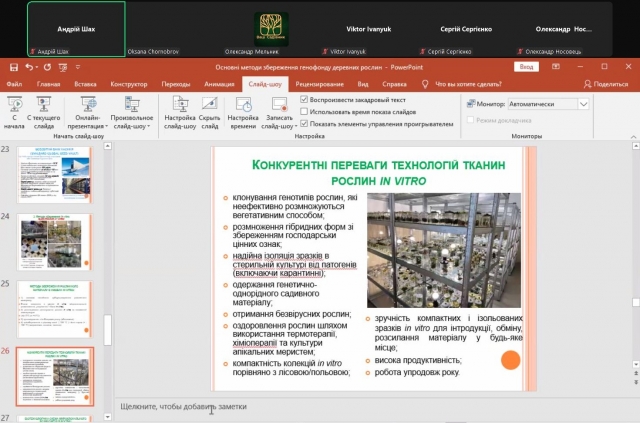The image size is (640, 423).
Task: Open the Review (Рецензирование) tab
Action: tap(320, 84)
